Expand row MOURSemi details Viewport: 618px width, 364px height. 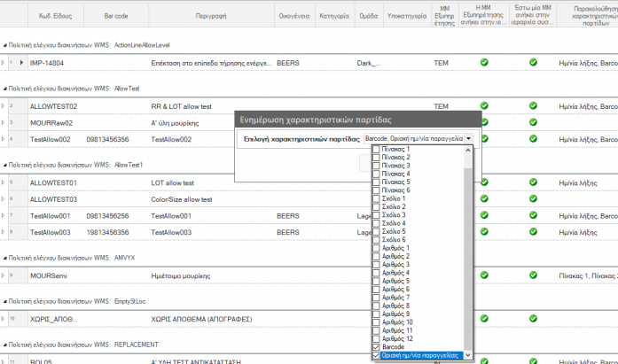3,275
